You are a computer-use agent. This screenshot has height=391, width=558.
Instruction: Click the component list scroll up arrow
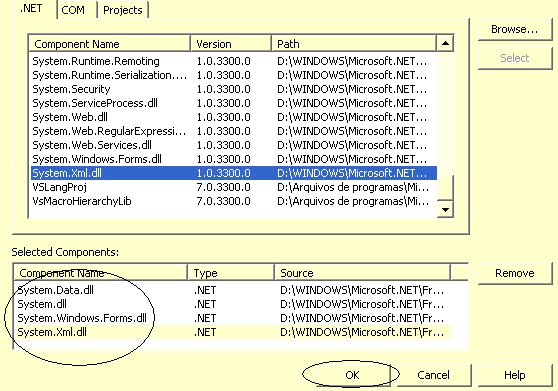coord(445,43)
